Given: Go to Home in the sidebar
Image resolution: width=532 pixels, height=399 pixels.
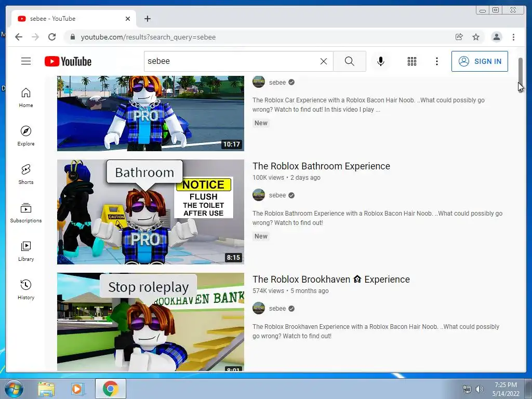Looking at the screenshot, I should (x=26, y=98).
